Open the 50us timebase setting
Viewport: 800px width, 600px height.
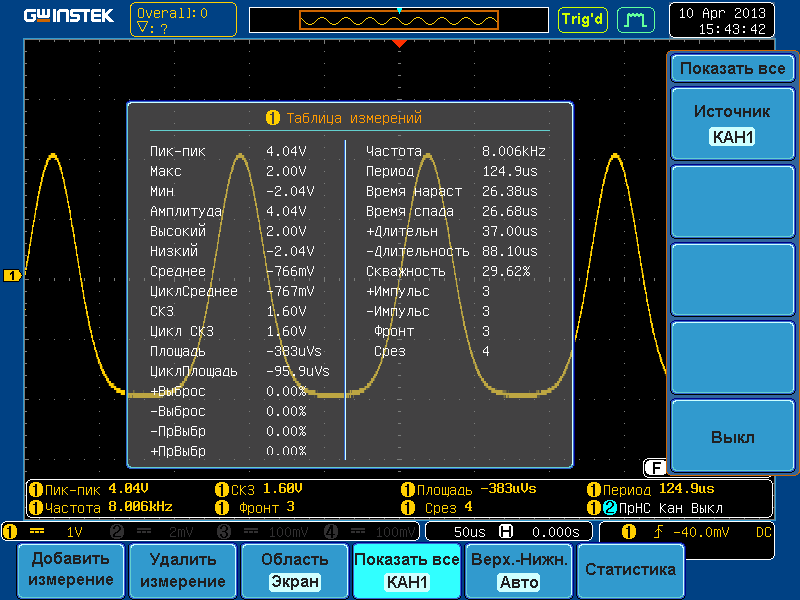(x=469, y=531)
